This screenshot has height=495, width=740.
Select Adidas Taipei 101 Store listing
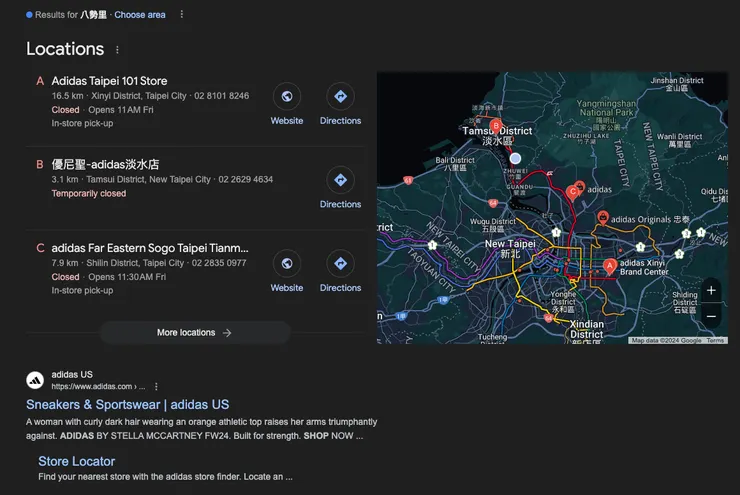(109, 81)
